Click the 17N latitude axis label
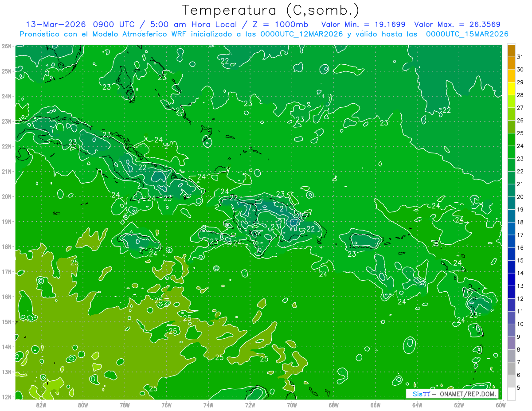Screen dimensions: 532x411 6,272
